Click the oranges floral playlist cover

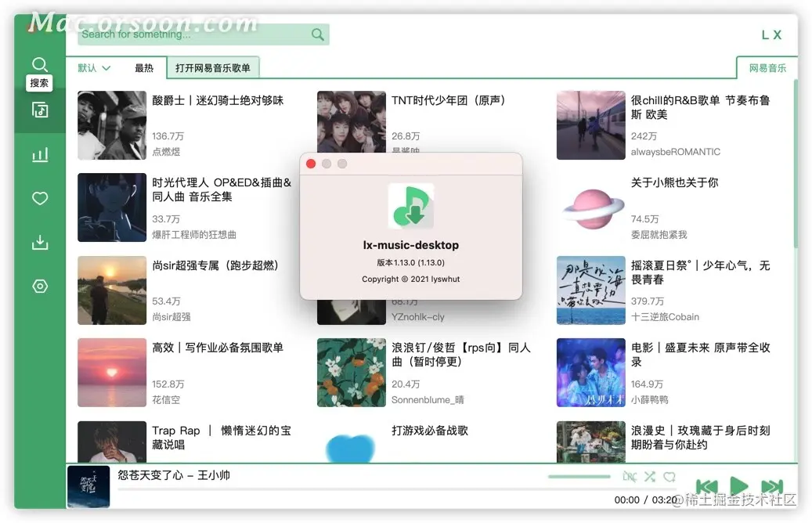click(x=351, y=373)
